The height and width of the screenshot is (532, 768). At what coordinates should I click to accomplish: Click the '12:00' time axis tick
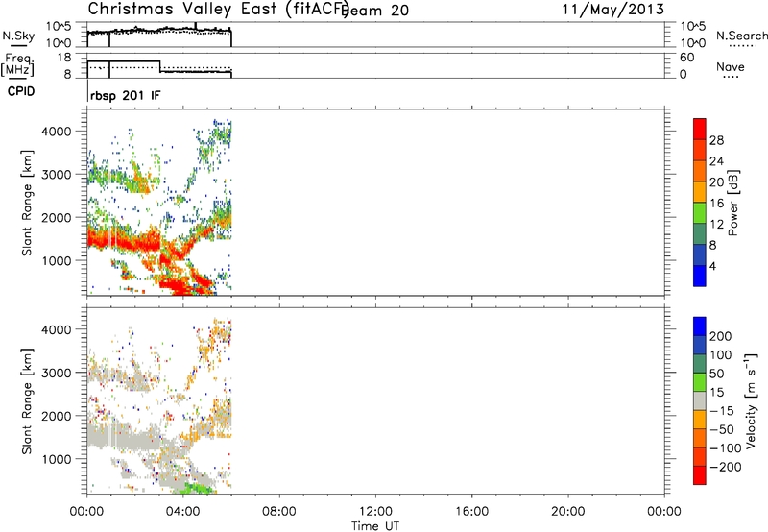point(375,512)
